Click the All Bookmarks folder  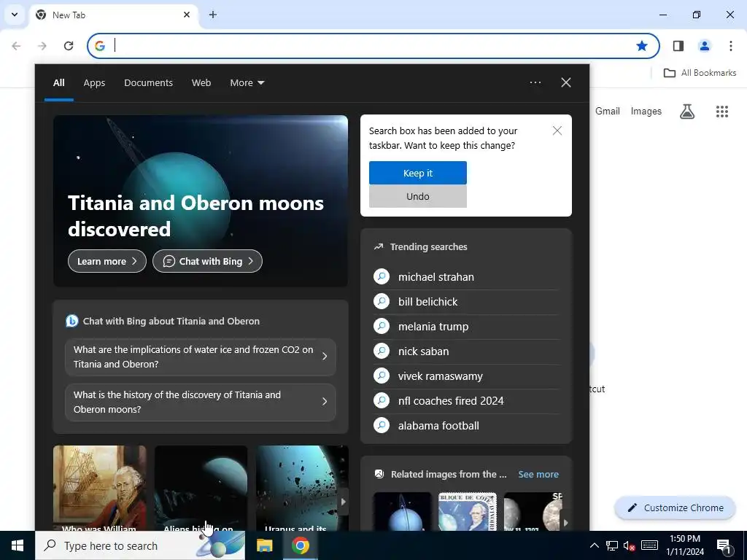pyautogui.click(x=700, y=73)
